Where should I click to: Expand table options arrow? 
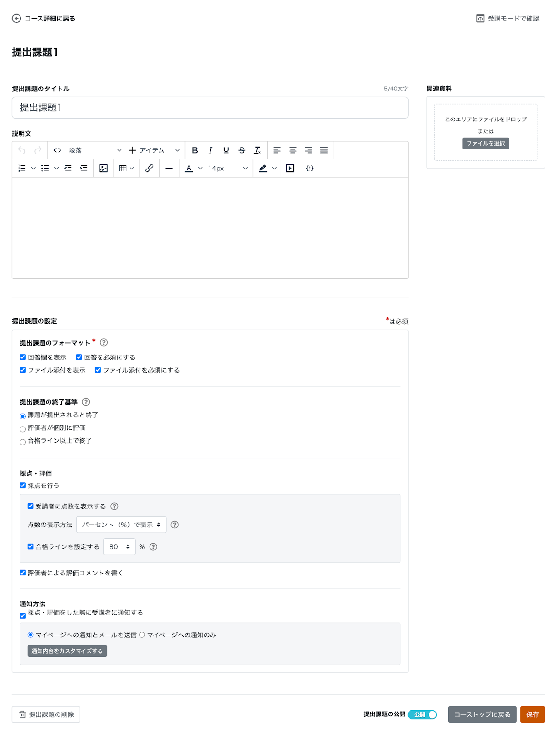[132, 169]
